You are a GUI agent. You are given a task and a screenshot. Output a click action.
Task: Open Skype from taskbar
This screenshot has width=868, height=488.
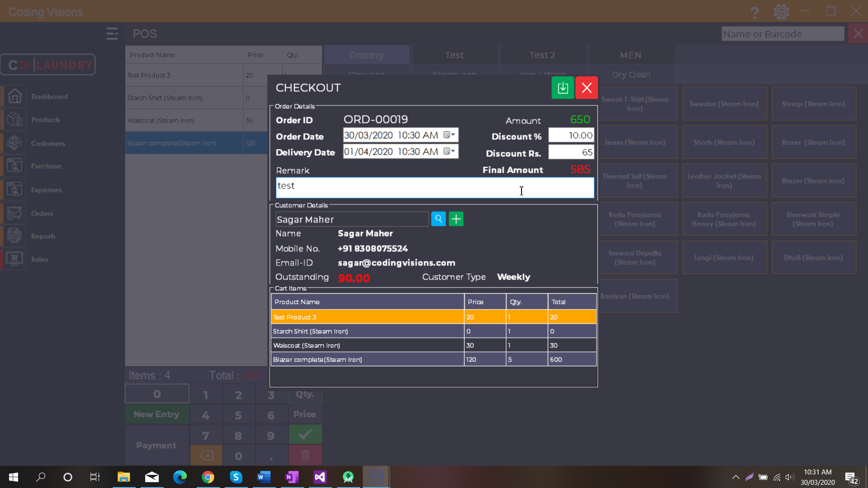point(236,477)
